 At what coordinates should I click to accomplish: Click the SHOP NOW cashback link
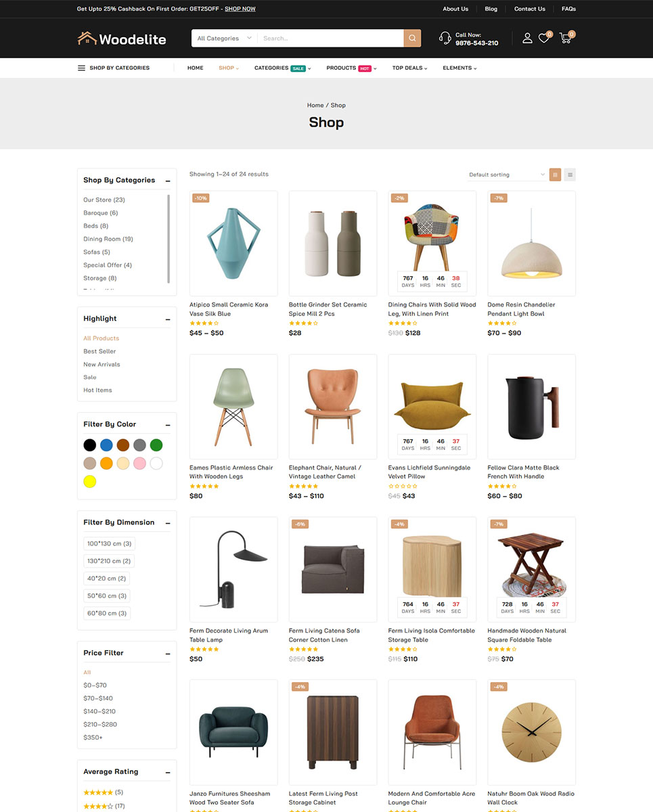(240, 9)
